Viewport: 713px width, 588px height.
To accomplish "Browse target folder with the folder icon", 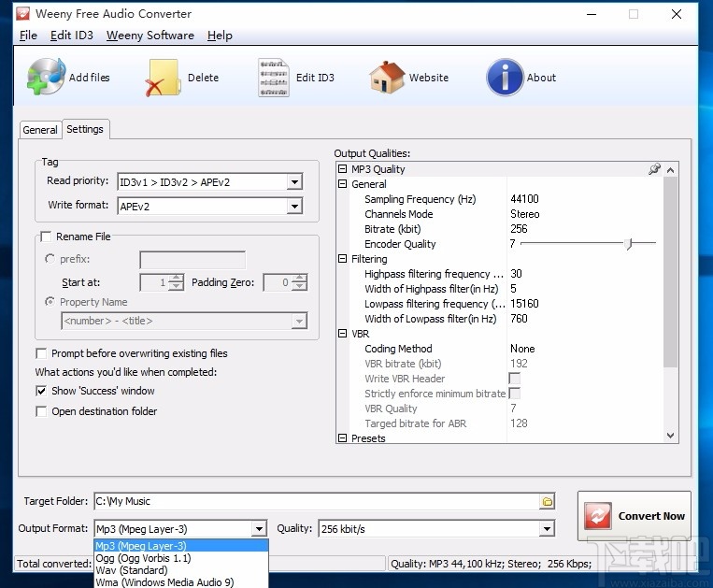I will coord(548,502).
